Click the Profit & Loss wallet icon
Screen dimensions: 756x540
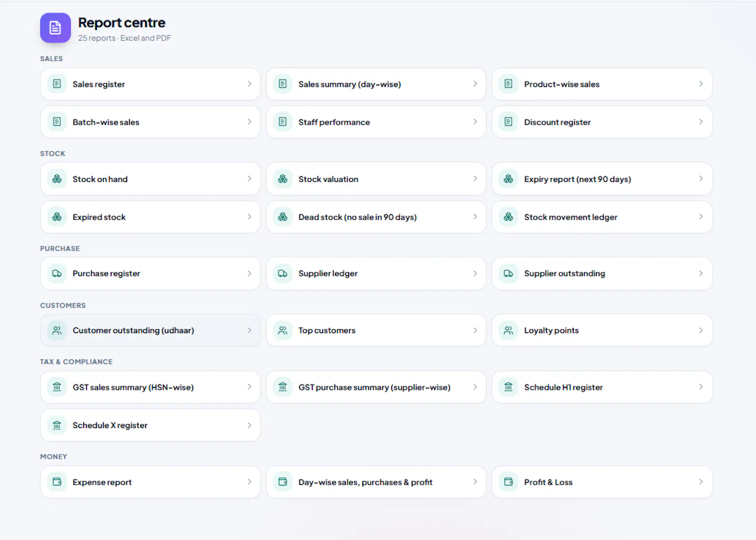[x=508, y=482]
